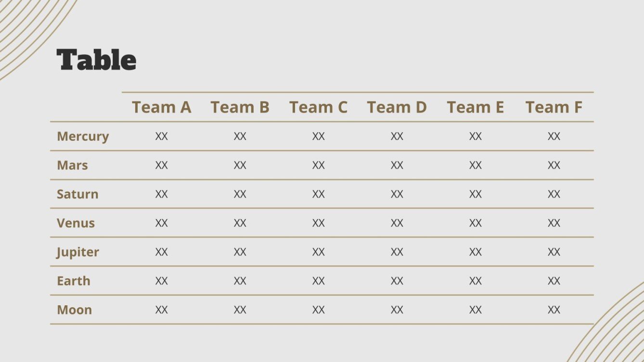
Task: Click the Team D column header
Action: pos(397,107)
